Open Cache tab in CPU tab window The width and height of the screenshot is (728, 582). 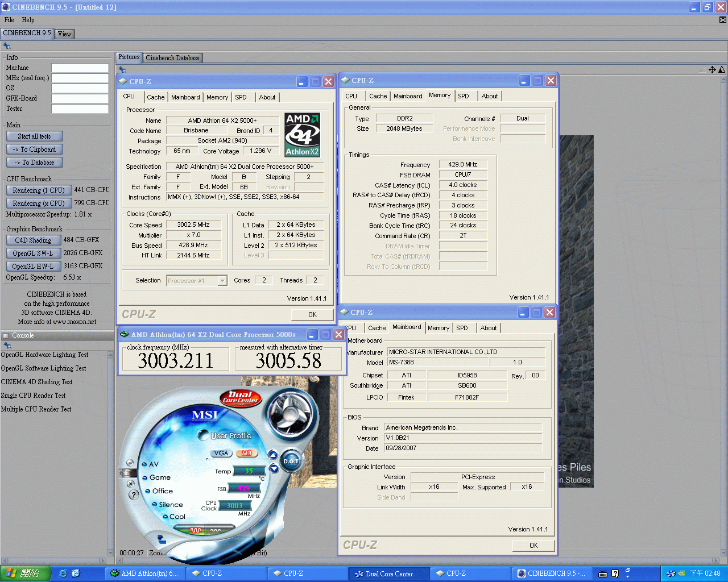(x=155, y=97)
